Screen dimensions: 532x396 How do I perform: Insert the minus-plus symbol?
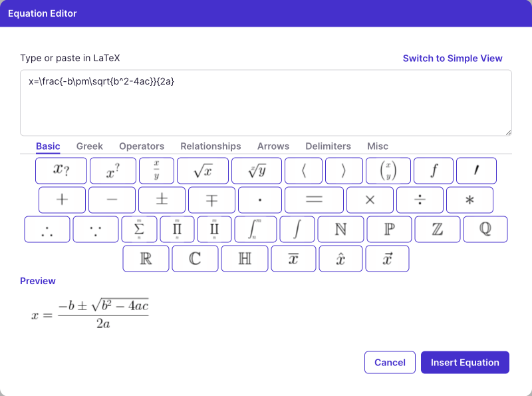(211, 200)
